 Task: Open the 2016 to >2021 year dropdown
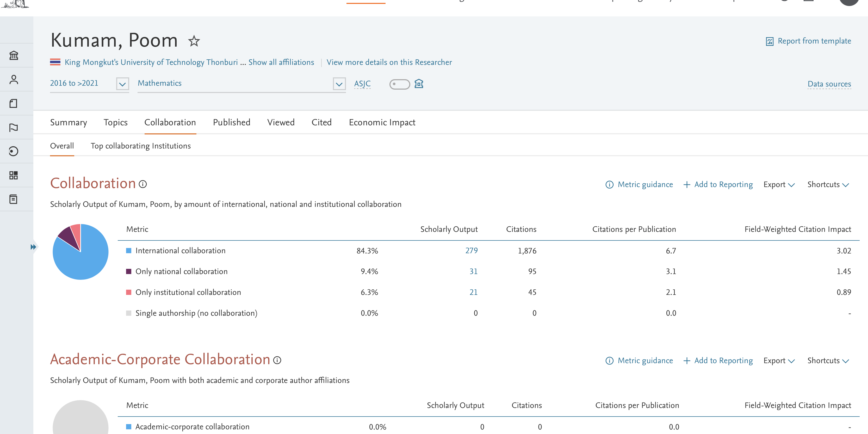(122, 84)
